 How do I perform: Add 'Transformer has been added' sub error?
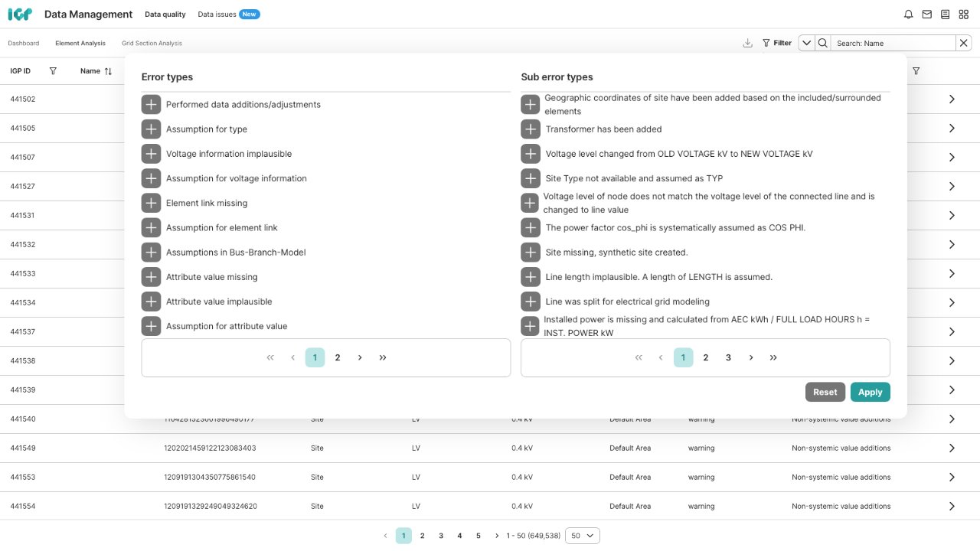[531, 129]
